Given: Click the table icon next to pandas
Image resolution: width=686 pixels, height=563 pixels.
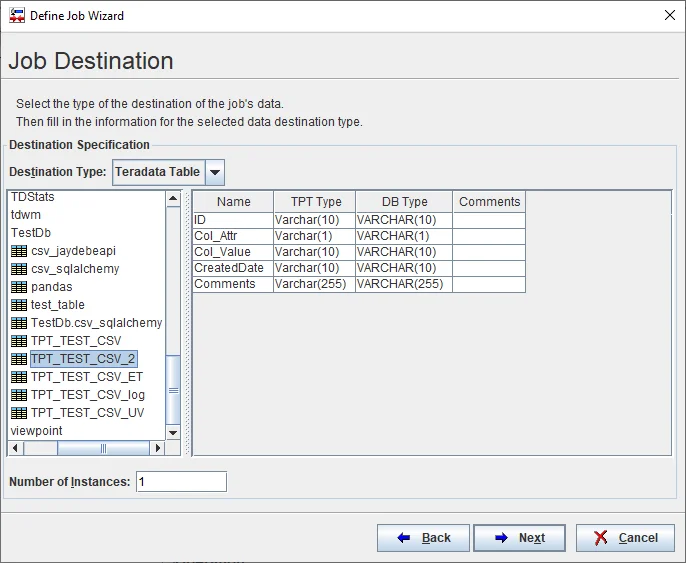Looking at the screenshot, I should click(18, 287).
